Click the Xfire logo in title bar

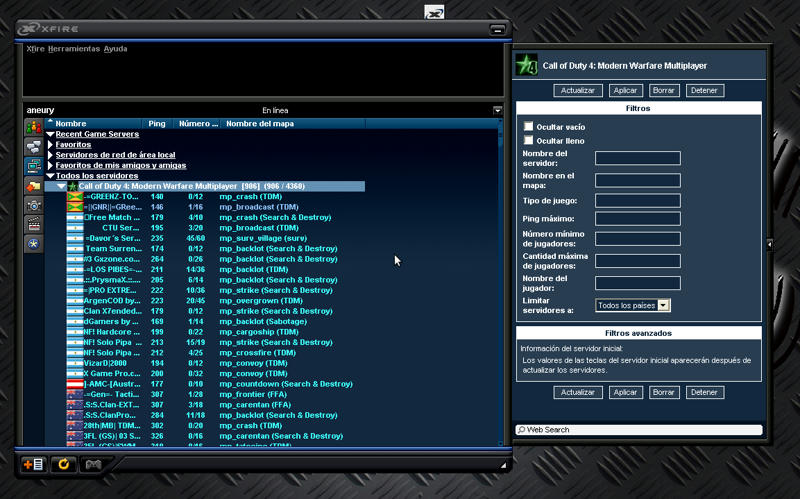point(28,29)
